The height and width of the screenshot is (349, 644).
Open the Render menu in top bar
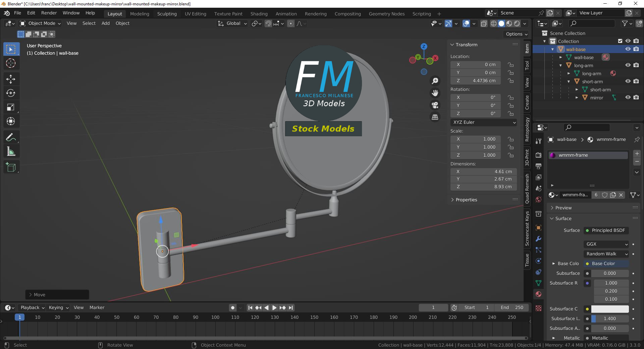pos(49,13)
